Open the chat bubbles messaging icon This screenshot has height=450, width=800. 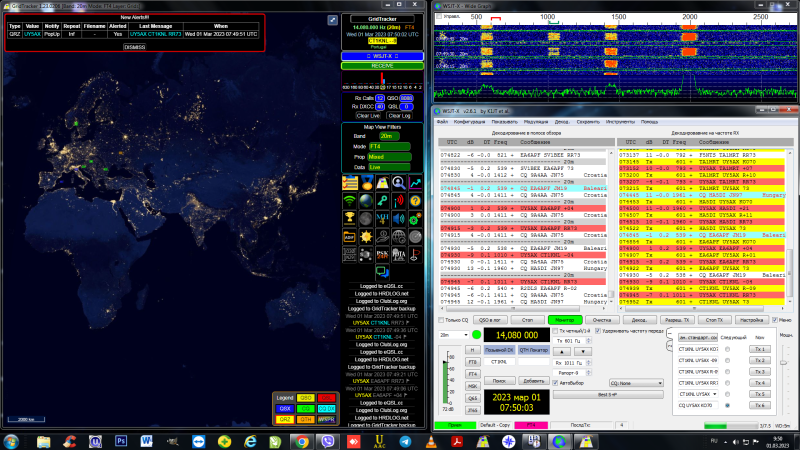coord(382,272)
